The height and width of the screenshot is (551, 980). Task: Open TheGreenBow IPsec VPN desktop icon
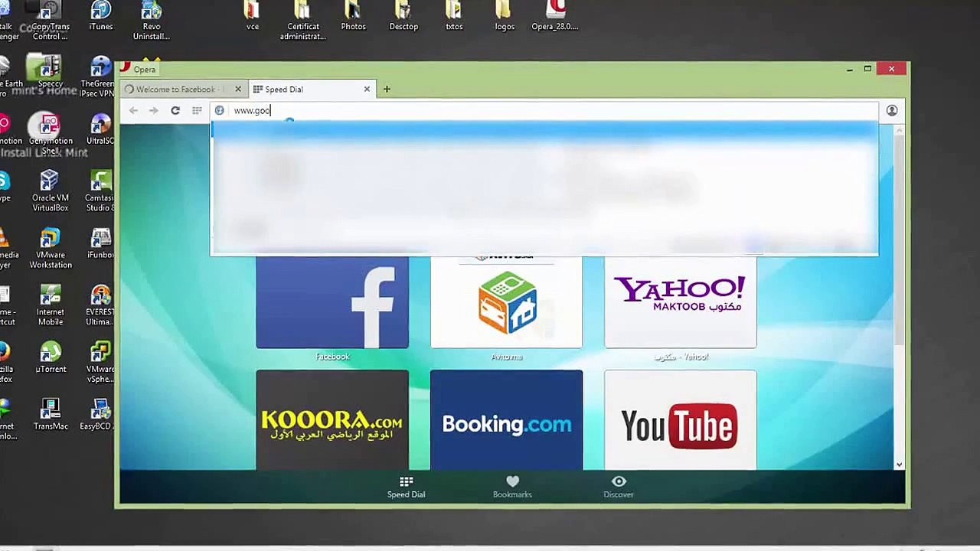[x=98, y=77]
